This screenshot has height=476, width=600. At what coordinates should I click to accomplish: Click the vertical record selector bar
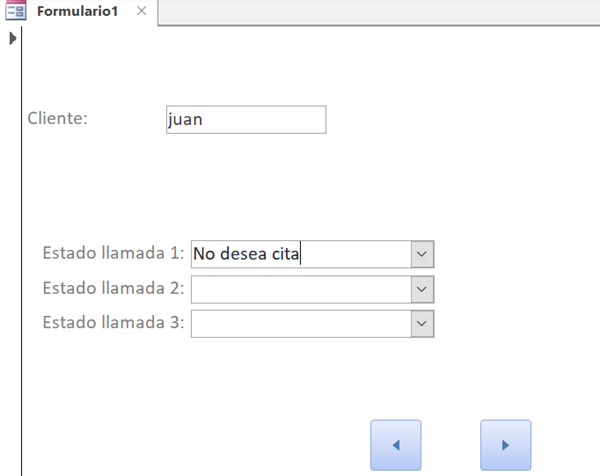click(12, 250)
